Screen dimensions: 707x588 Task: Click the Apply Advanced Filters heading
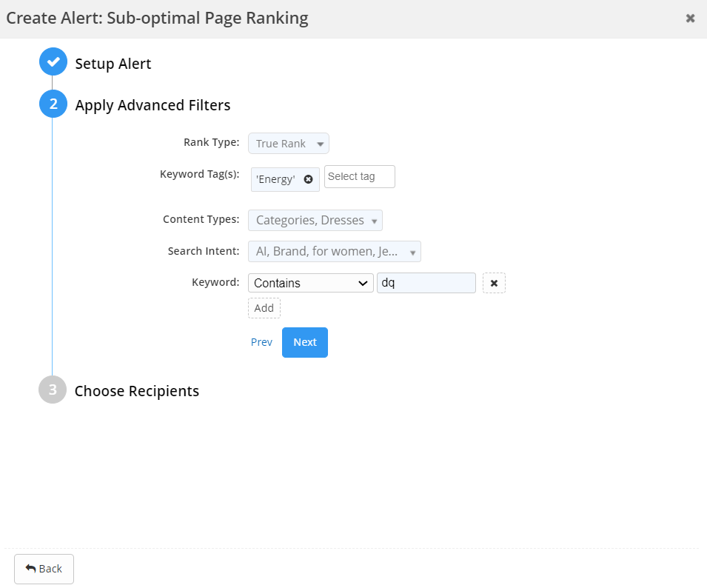(x=153, y=105)
